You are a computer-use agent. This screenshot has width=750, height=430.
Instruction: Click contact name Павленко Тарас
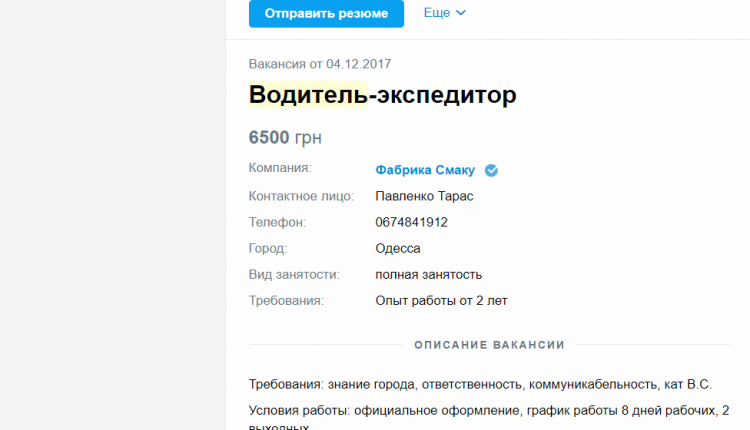click(x=424, y=196)
